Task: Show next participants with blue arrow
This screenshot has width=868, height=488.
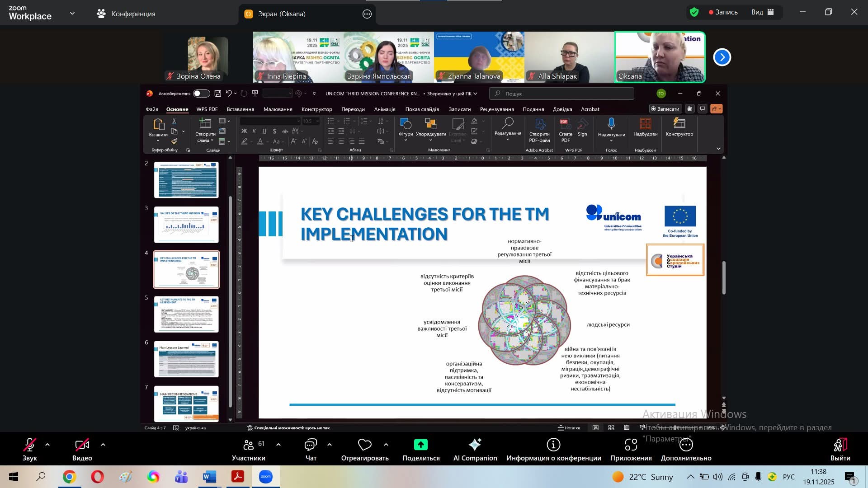Action: click(x=722, y=57)
